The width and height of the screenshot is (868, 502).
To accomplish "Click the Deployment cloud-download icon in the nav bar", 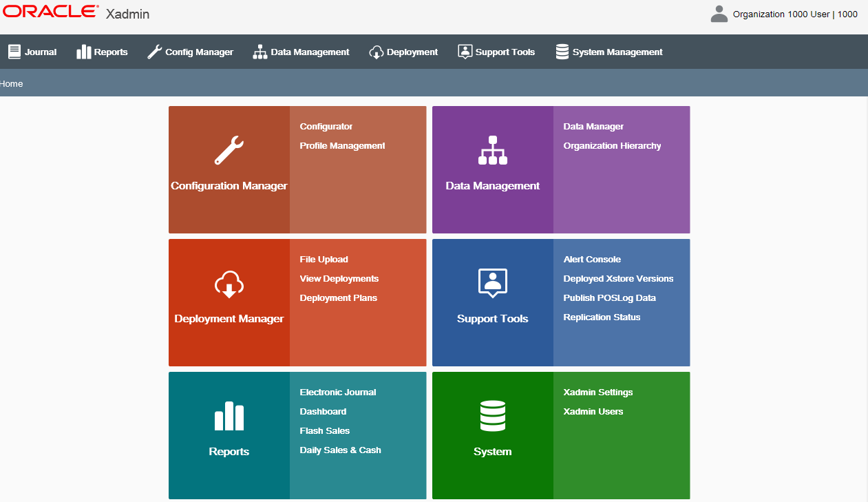I will pyautogui.click(x=377, y=52).
